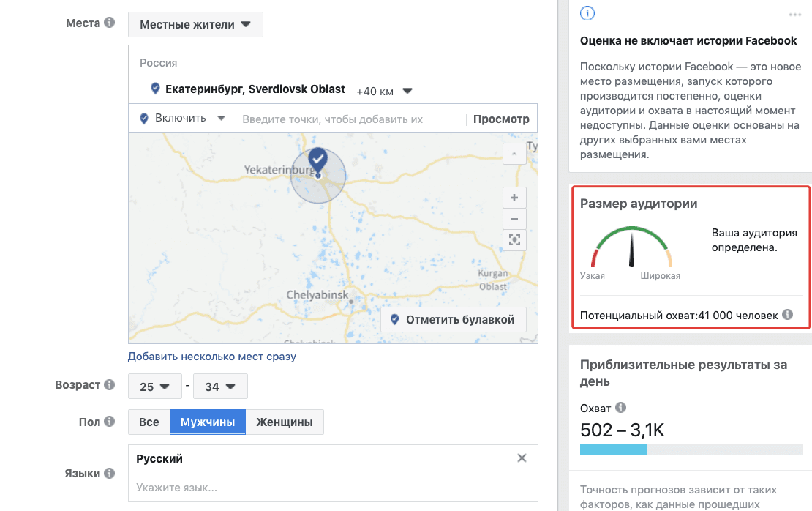The image size is (812, 511).
Task: Select gender option Все
Action: click(x=149, y=422)
